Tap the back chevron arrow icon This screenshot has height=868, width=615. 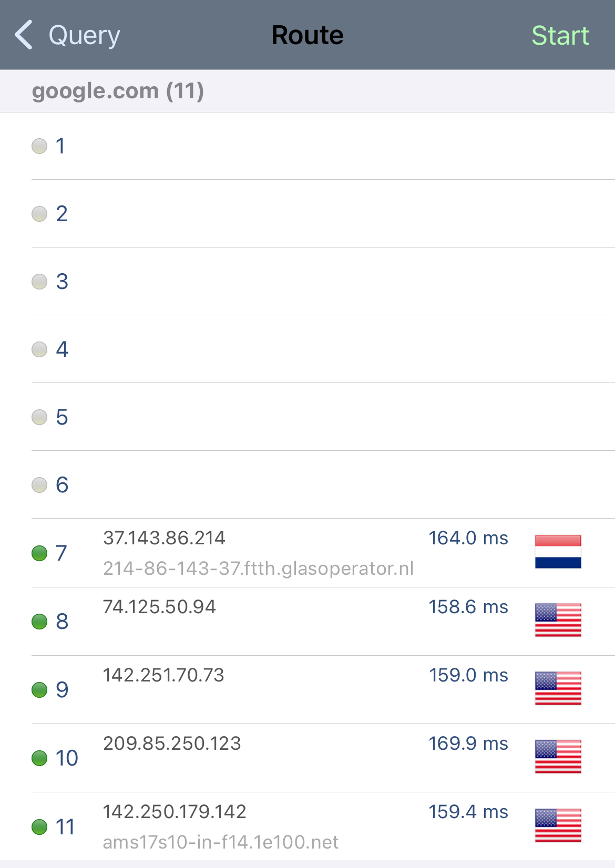[24, 35]
